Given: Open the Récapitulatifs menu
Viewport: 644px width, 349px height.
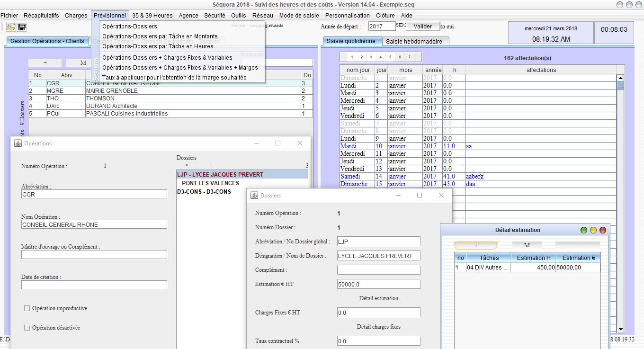Looking at the screenshot, I should coord(41,15).
